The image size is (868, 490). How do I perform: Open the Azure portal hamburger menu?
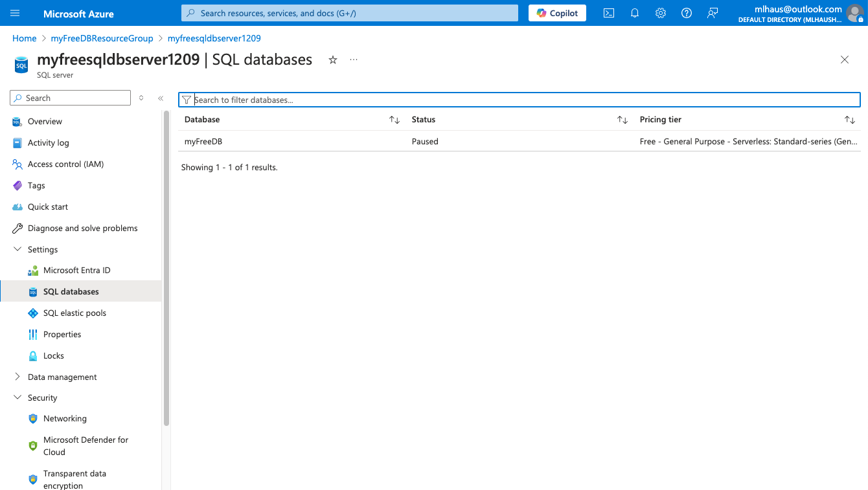coord(16,13)
